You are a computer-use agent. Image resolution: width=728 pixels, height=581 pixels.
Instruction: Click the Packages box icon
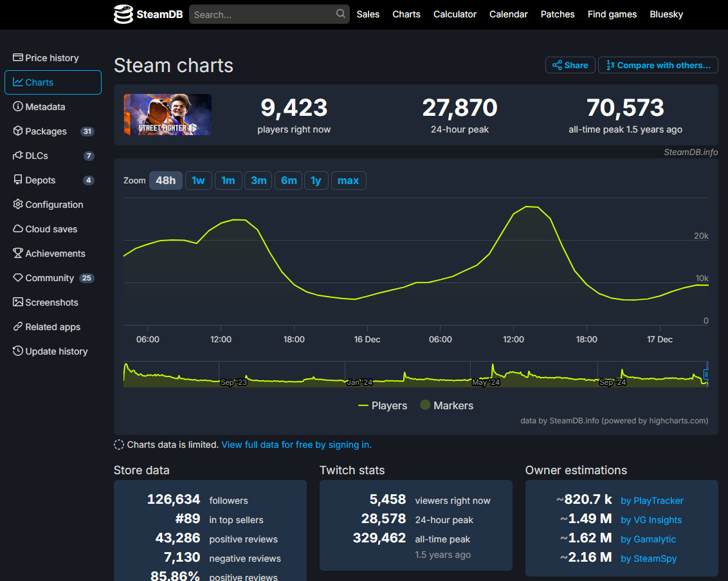tap(17, 131)
